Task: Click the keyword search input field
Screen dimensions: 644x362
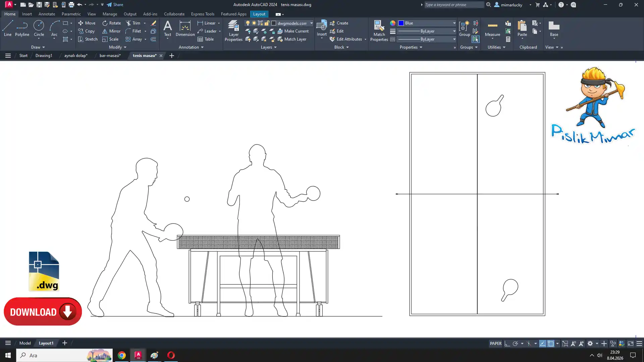Action: click(453, 5)
